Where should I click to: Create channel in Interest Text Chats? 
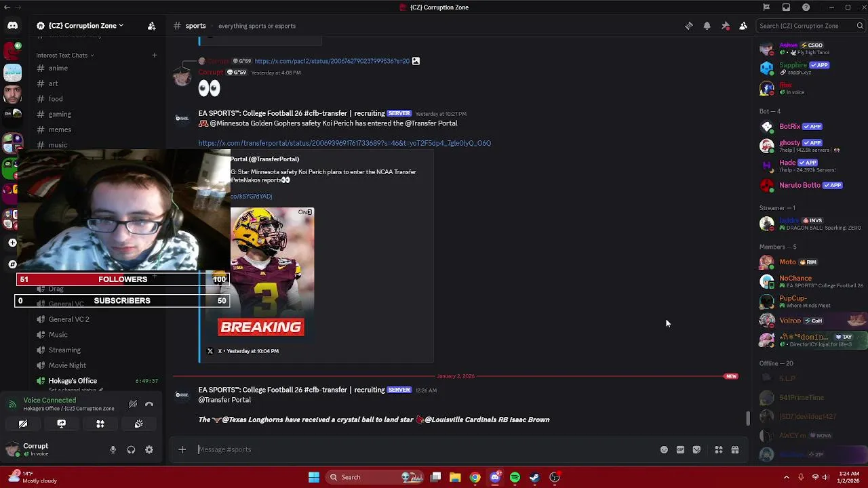(x=154, y=55)
